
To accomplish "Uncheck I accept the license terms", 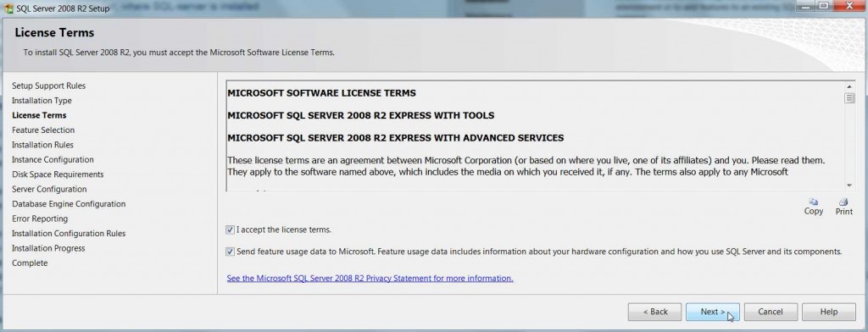I will (x=231, y=230).
